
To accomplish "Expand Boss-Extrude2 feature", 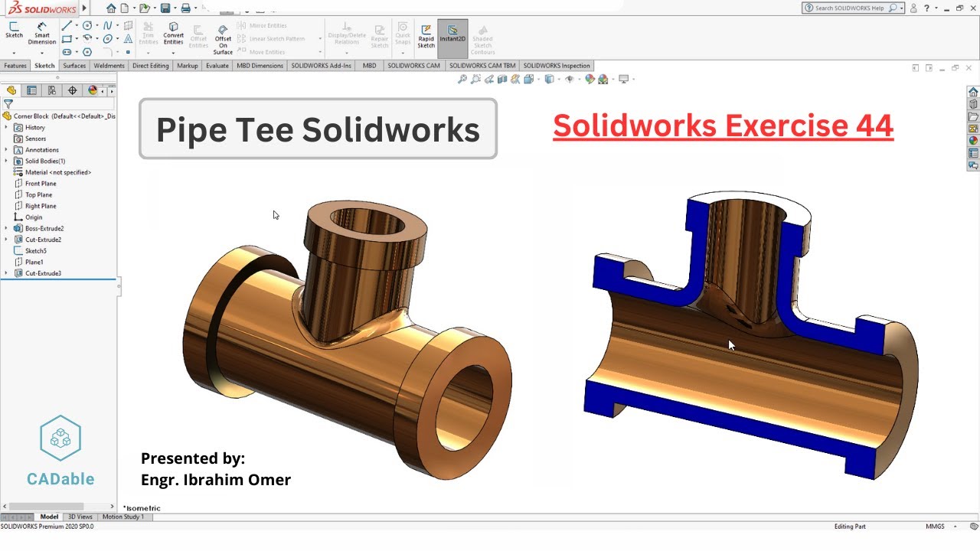I will [6, 228].
